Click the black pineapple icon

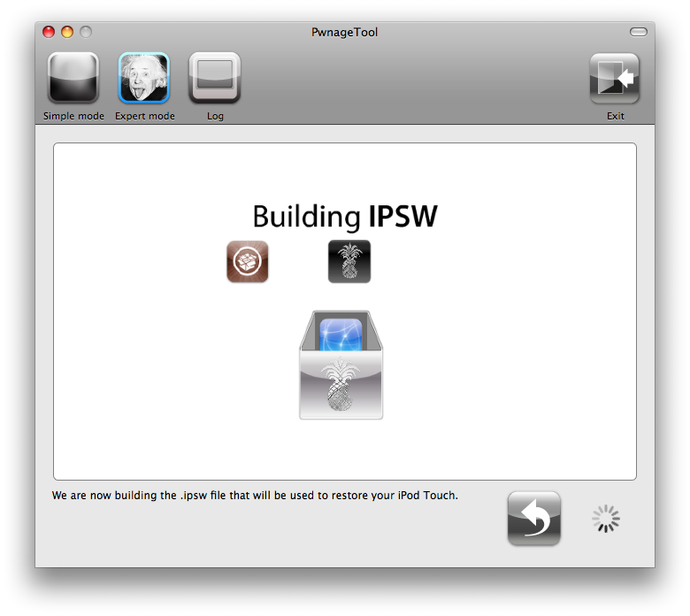pyautogui.click(x=349, y=262)
